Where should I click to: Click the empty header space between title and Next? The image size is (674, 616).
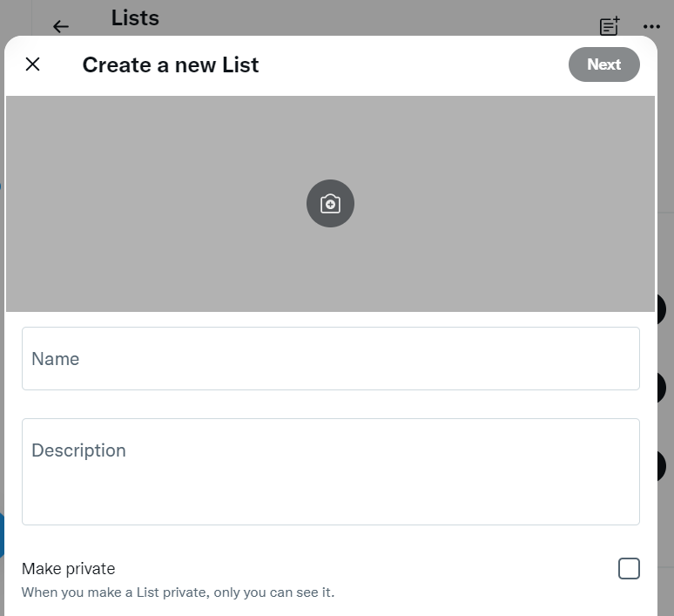[x=413, y=64]
